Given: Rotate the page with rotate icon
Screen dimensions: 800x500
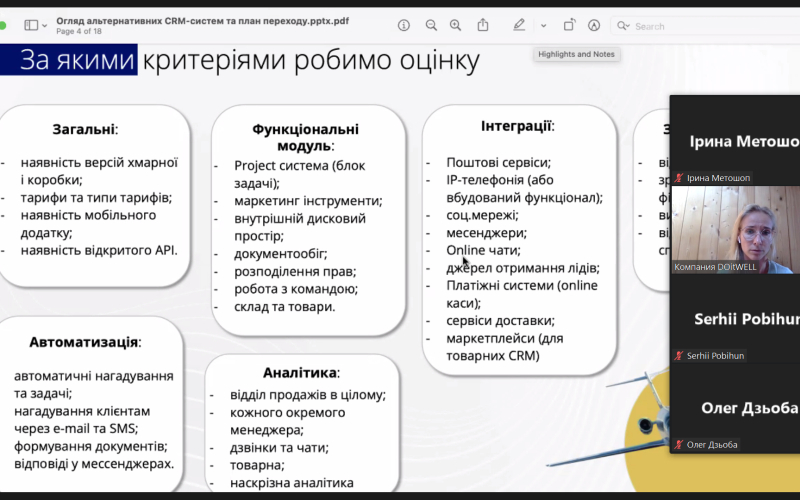Looking at the screenshot, I should [x=569, y=24].
